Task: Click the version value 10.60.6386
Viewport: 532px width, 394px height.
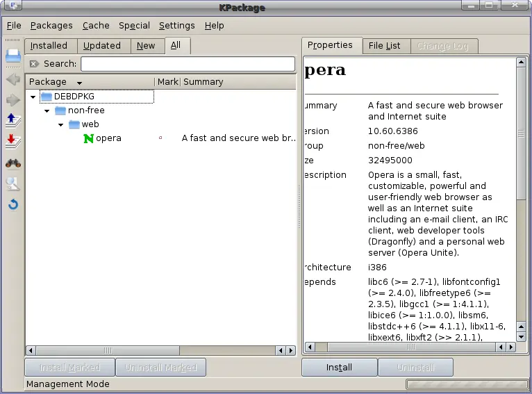Action: [393, 131]
